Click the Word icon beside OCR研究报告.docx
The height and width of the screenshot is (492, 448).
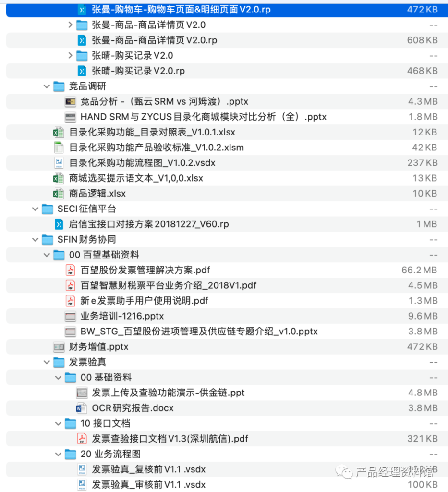83,408
